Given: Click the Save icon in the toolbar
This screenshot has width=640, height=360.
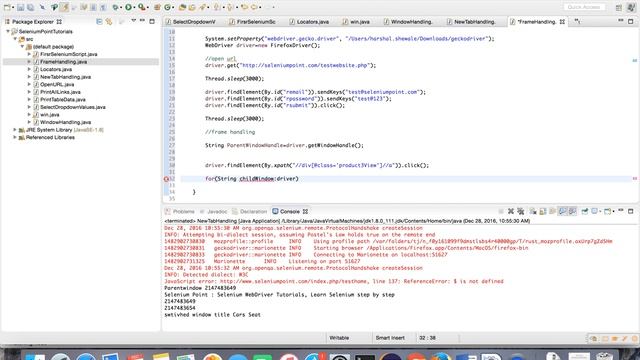Looking at the screenshot, I should [x=20, y=7].
